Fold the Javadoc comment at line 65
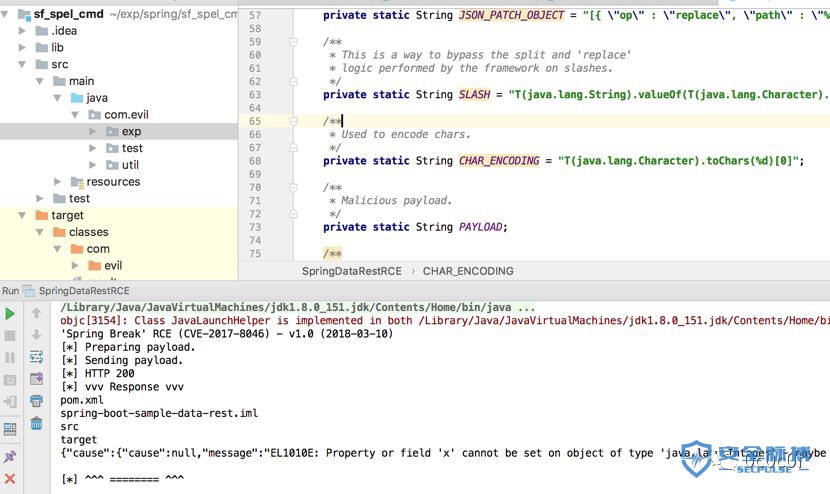Viewport: 830px width, 494px height. [293, 121]
